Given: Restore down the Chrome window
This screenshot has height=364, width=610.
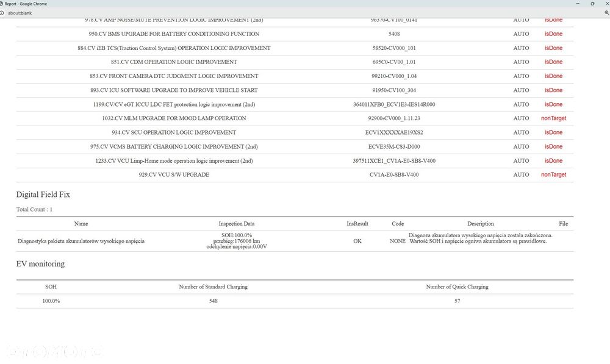Looking at the screenshot, I should coord(592,4).
